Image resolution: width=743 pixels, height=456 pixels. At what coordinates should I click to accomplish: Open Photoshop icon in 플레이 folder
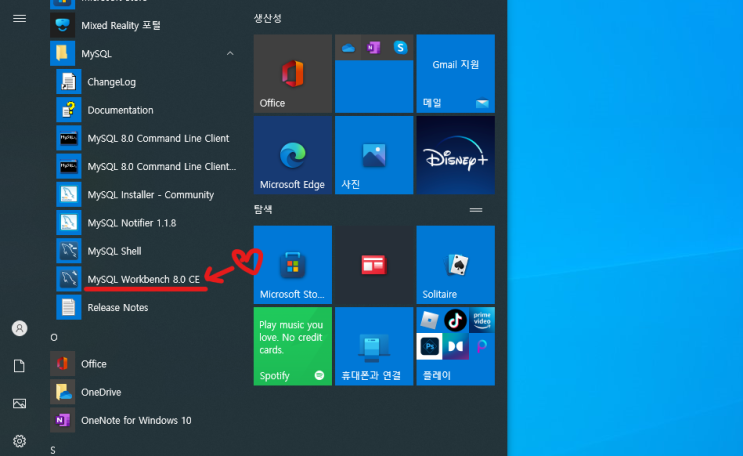pos(429,346)
